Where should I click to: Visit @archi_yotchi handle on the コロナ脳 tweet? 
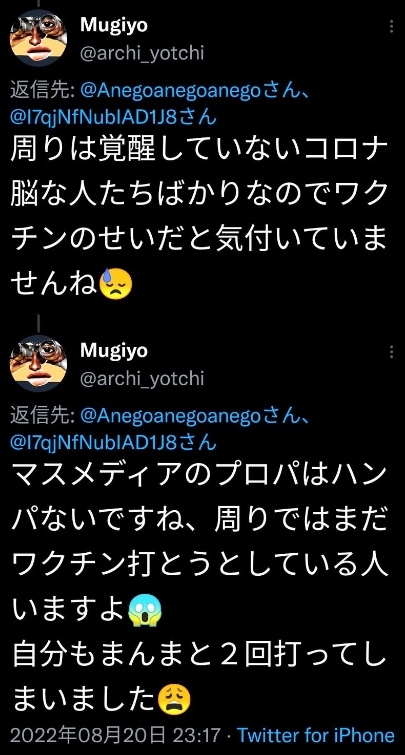(x=142, y=53)
